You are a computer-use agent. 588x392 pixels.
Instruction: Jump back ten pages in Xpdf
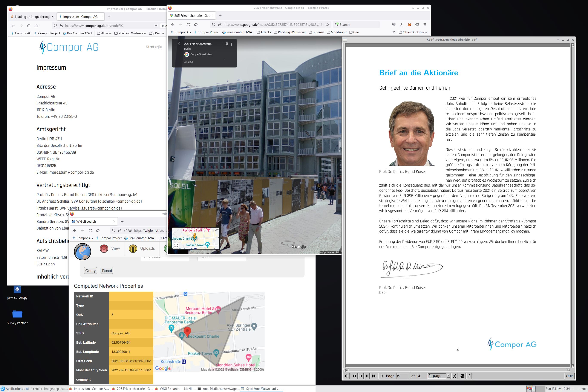tap(354, 376)
